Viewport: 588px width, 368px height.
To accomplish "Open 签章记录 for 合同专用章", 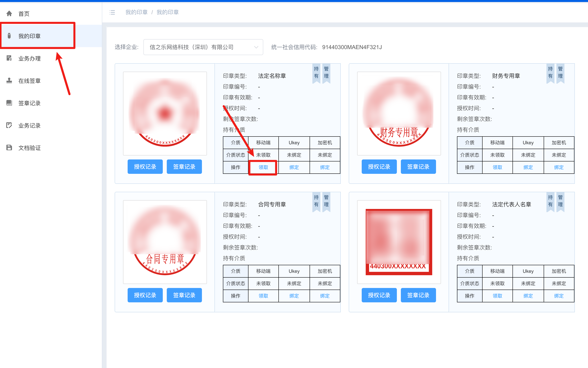I will tap(184, 295).
